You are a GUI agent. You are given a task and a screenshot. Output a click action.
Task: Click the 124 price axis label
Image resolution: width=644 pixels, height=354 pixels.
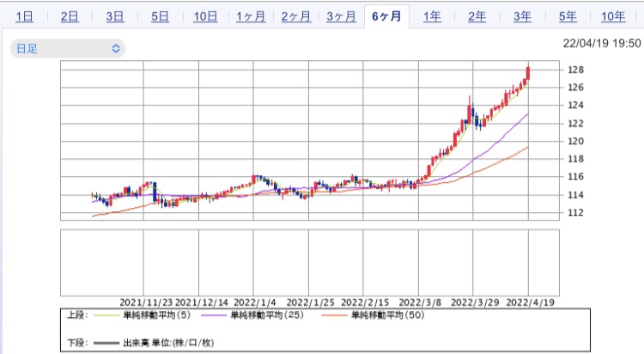point(575,105)
